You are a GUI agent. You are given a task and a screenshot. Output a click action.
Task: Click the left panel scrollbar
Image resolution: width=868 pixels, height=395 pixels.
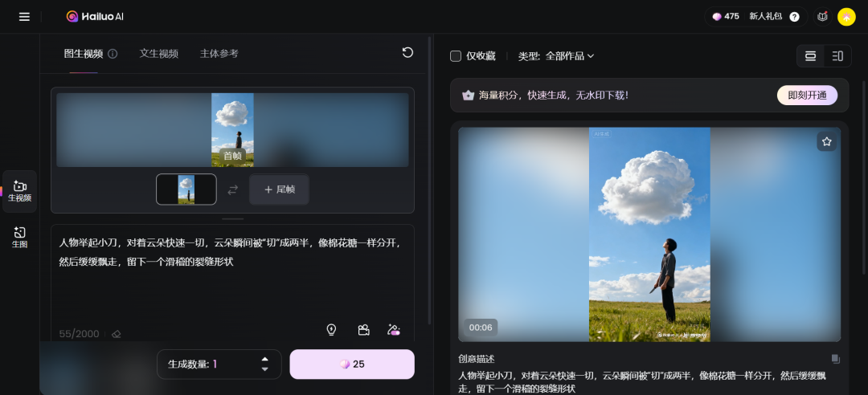430,180
